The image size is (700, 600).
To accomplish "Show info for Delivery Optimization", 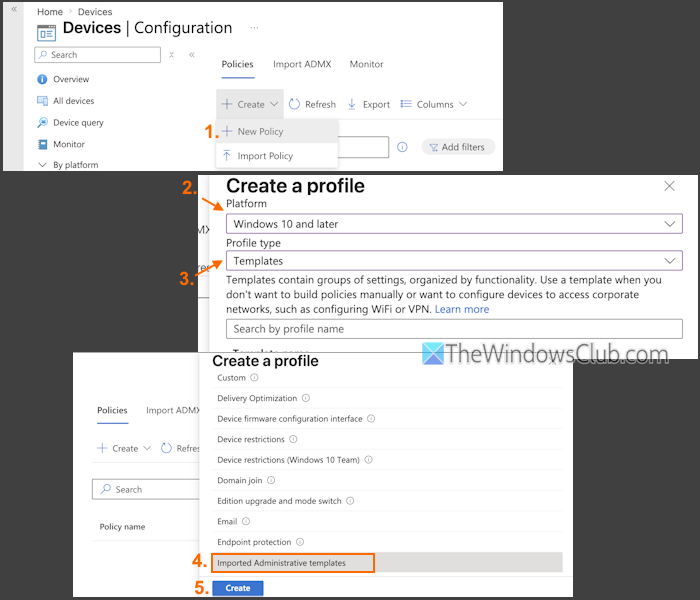I will [305, 398].
